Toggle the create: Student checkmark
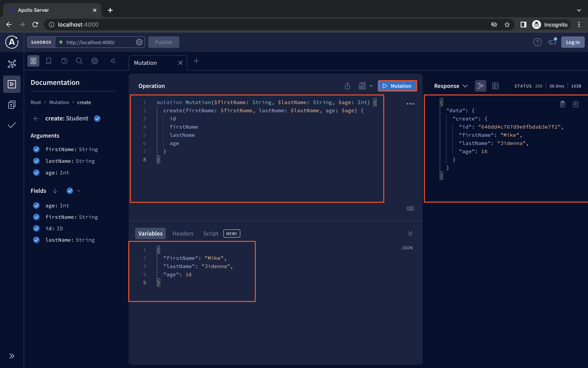Image resolution: width=588 pixels, height=368 pixels. tap(97, 119)
